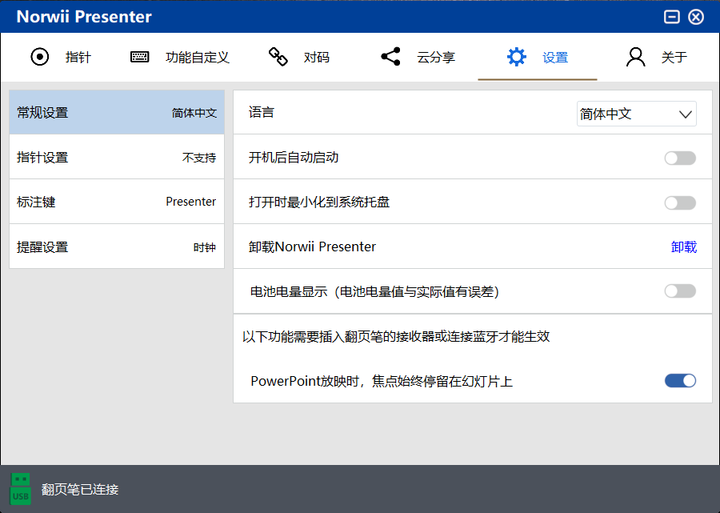The height and width of the screenshot is (513, 720).
Task: Open the 语言 dropdown showing 简体中文
Action: click(636, 113)
